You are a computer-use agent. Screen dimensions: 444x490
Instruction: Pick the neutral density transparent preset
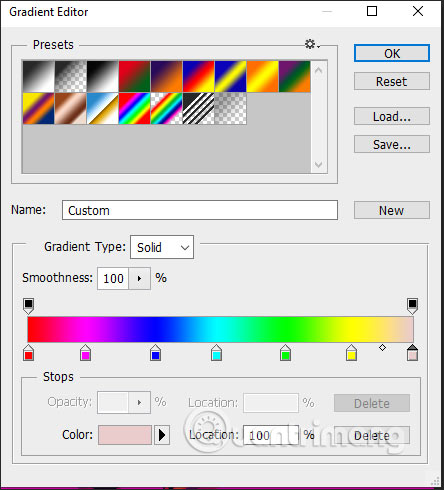pyautogui.click(x=231, y=109)
